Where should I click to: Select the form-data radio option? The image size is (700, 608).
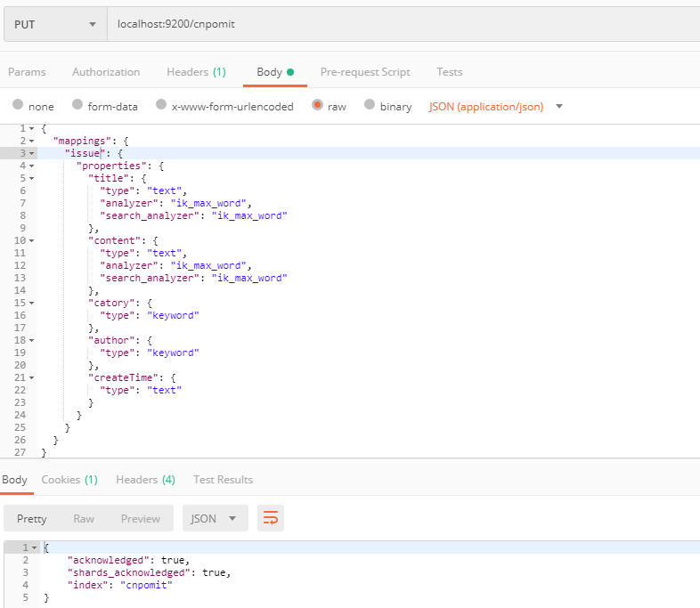coord(77,104)
